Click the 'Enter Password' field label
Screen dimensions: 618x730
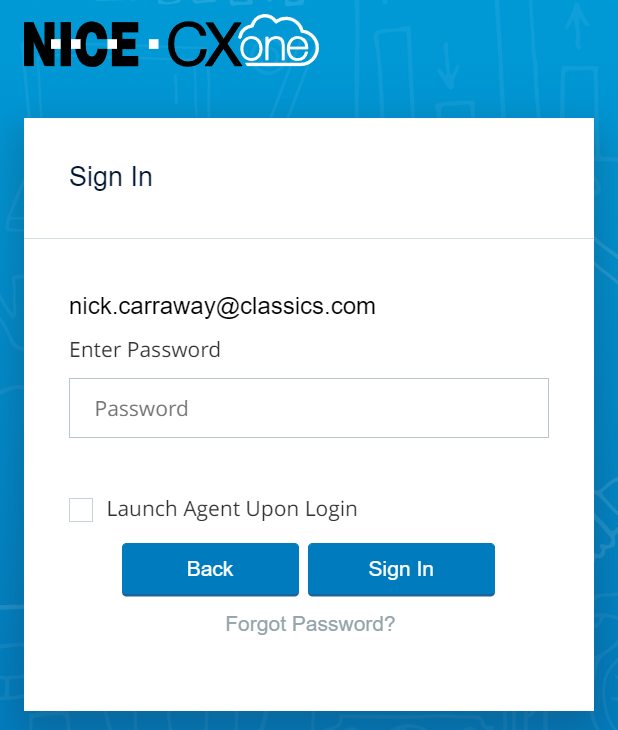point(145,350)
